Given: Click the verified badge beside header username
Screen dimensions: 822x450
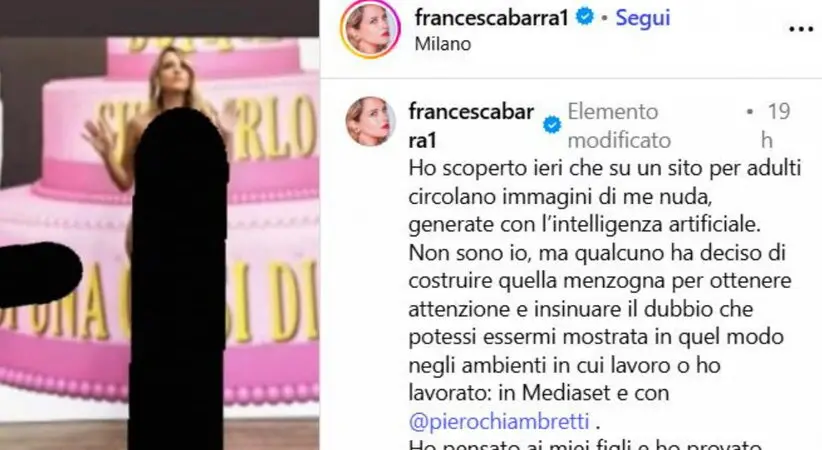Looking at the screenshot, I should pos(585,17).
